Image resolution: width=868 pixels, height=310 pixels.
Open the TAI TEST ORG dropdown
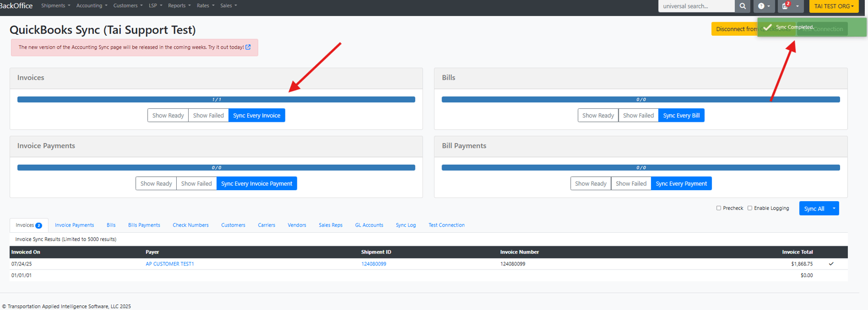(x=834, y=6)
